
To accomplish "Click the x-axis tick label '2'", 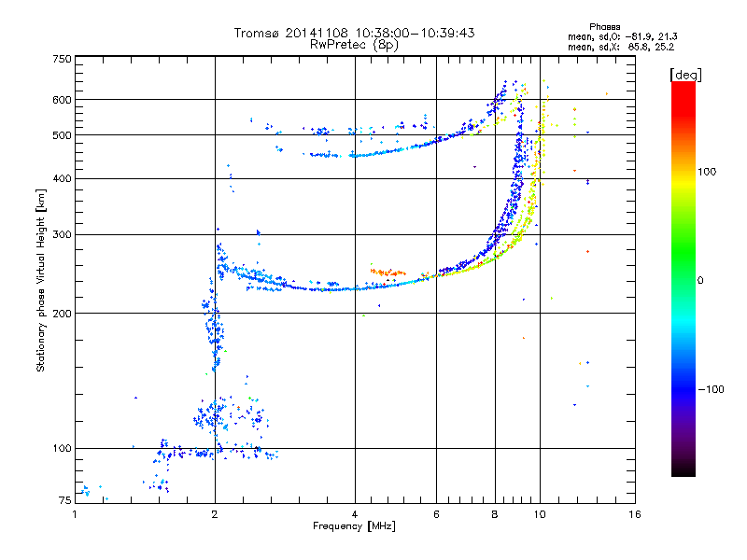I will click(215, 514).
